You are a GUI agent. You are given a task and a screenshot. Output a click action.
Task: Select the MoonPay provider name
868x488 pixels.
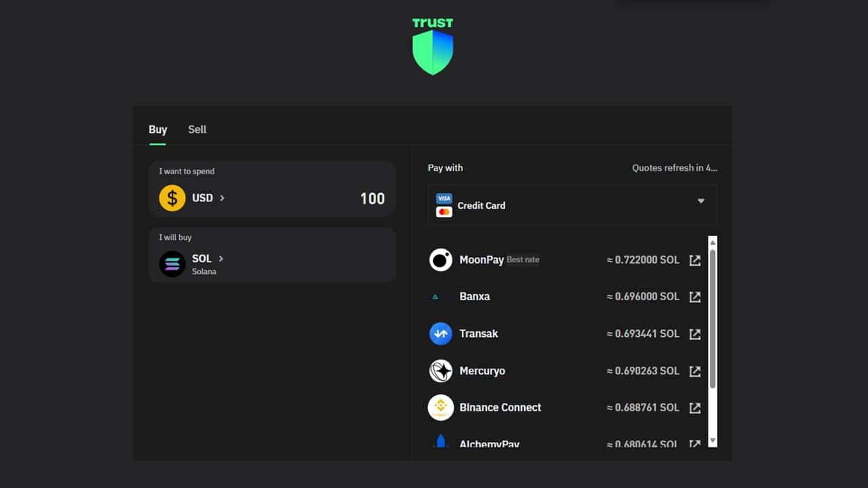(x=481, y=260)
